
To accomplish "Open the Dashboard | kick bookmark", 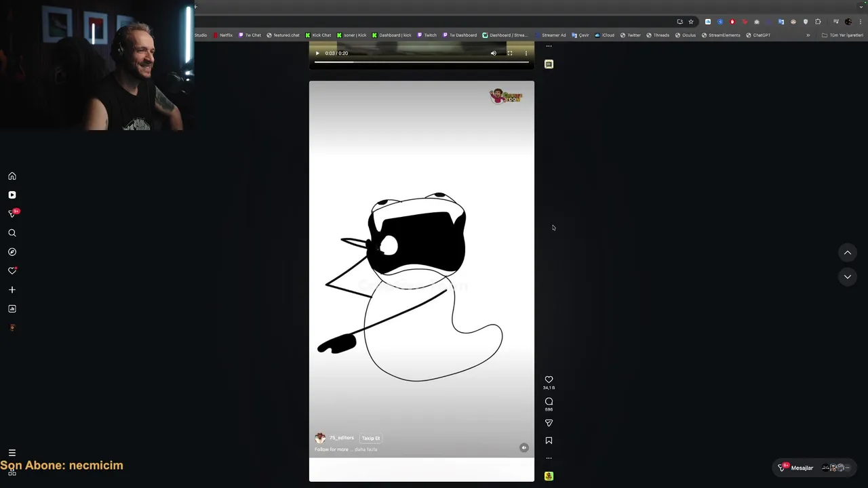I will point(391,35).
